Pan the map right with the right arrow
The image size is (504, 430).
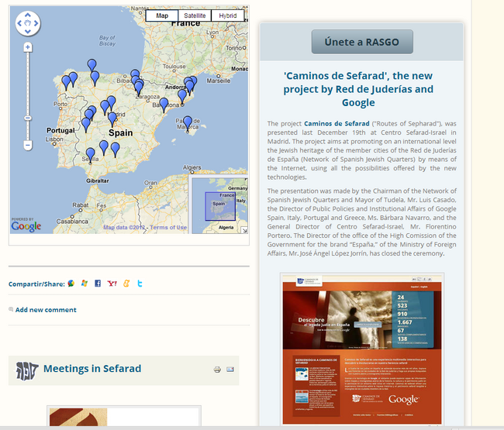(36, 23)
